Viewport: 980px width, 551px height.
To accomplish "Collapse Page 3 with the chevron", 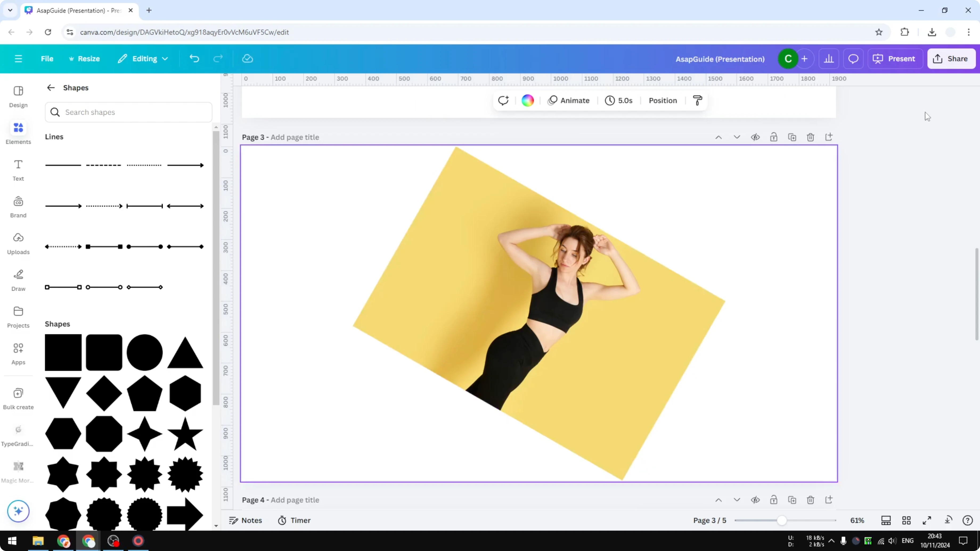I will pos(737,137).
